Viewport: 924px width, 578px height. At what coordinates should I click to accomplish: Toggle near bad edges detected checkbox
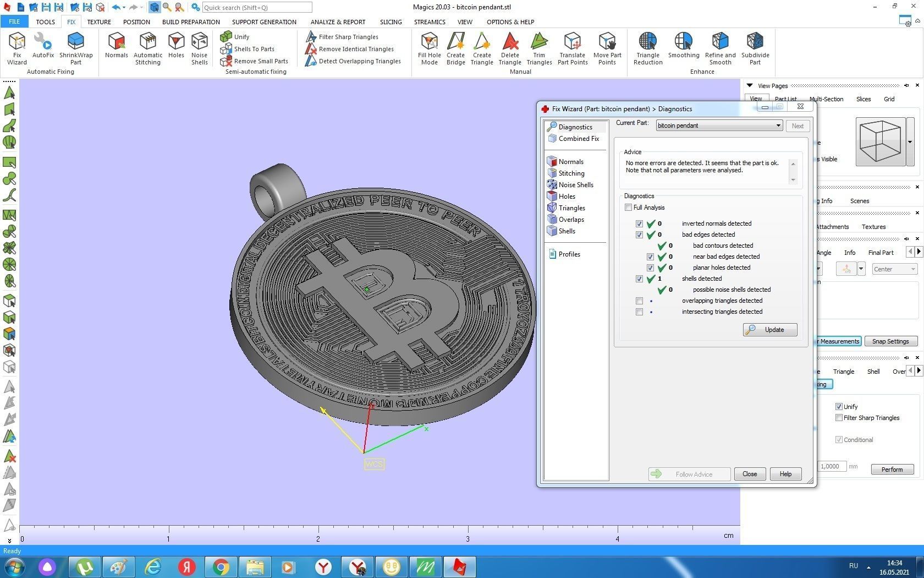click(x=650, y=257)
